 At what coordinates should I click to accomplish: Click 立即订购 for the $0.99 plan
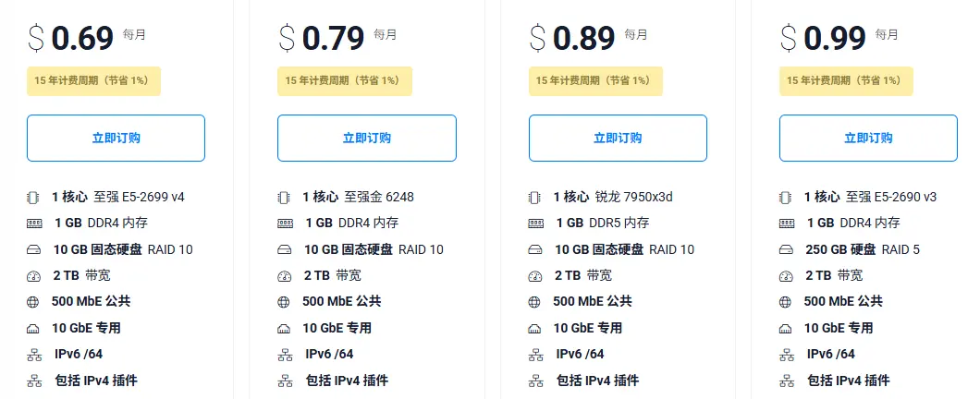point(868,138)
